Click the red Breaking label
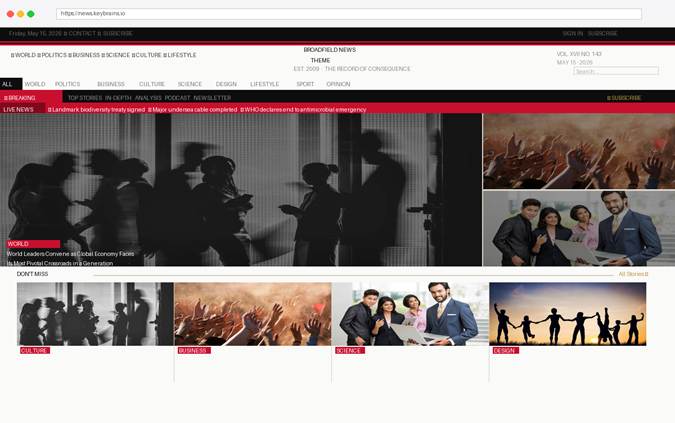This screenshot has height=423, width=675. click(x=31, y=98)
